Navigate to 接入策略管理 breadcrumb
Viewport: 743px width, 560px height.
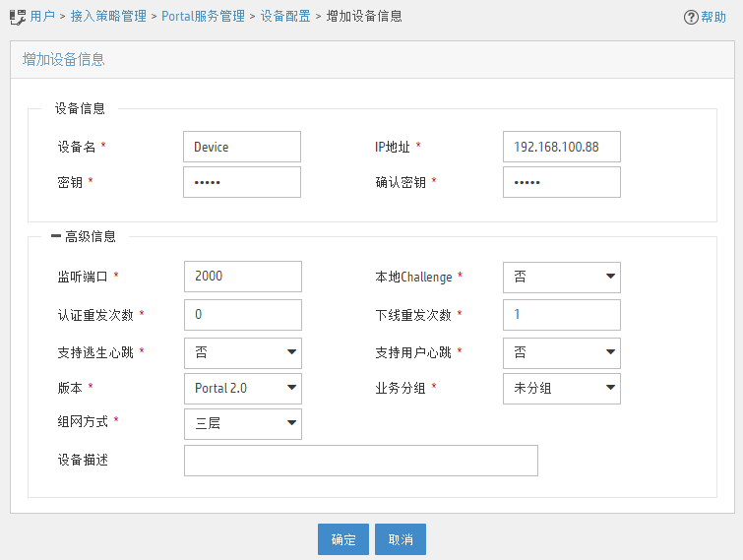108,16
